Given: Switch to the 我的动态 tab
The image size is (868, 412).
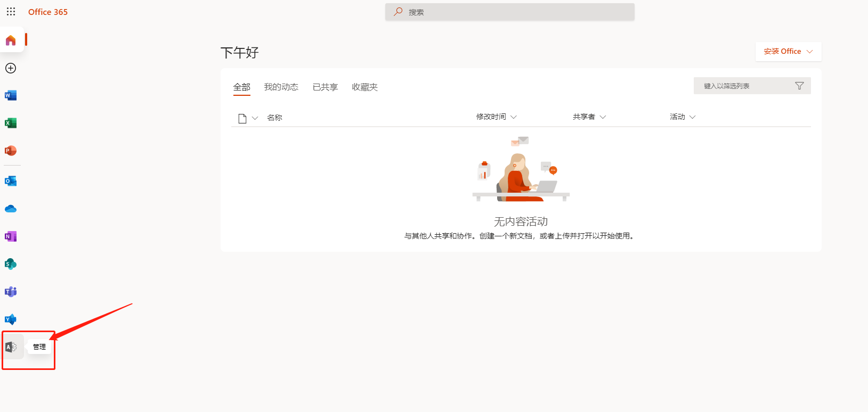Looking at the screenshot, I should point(281,87).
